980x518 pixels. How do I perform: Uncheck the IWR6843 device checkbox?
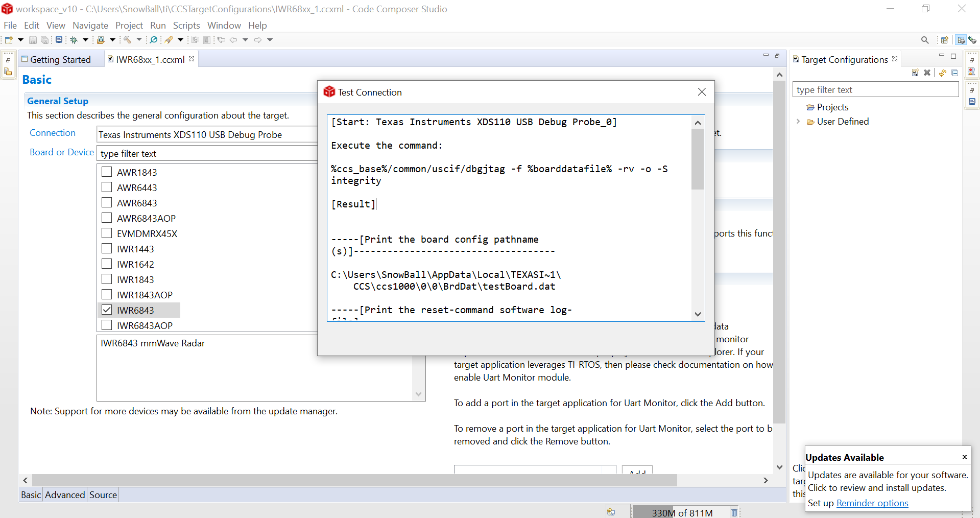point(107,310)
